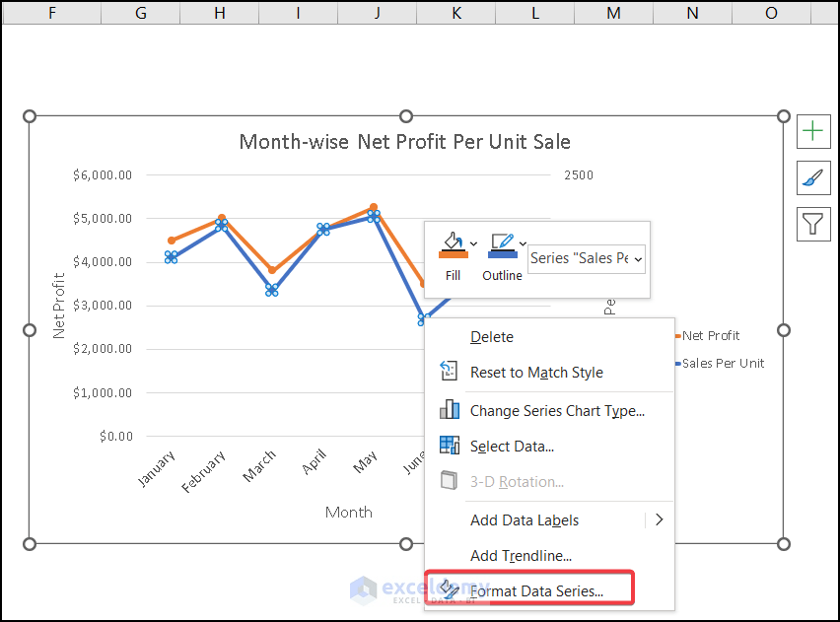Open Chart Styles paintbrush button
This screenshot has height=622, width=840.
point(812,177)
